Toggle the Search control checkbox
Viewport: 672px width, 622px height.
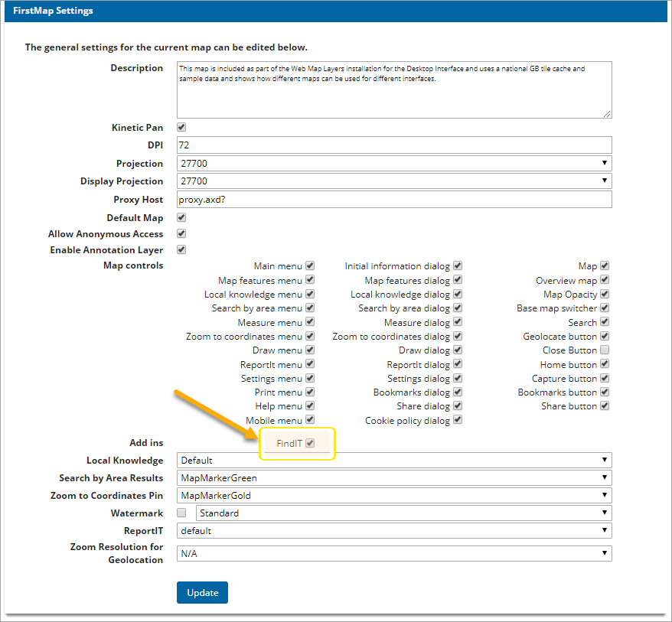click(x=605, y=321)
